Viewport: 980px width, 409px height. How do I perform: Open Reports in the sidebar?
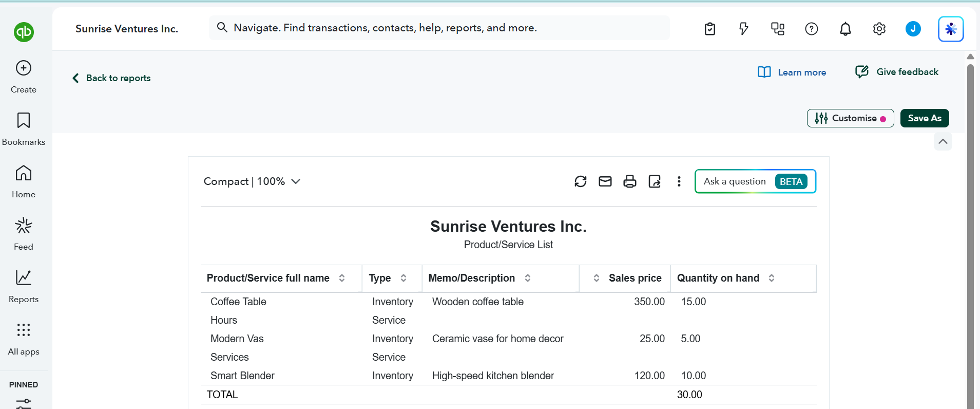click(x=24, y=287)
